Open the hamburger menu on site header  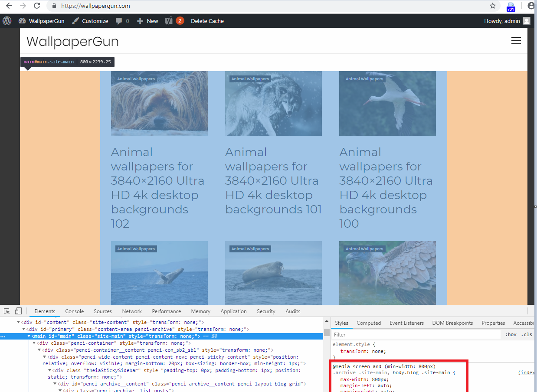516,41
